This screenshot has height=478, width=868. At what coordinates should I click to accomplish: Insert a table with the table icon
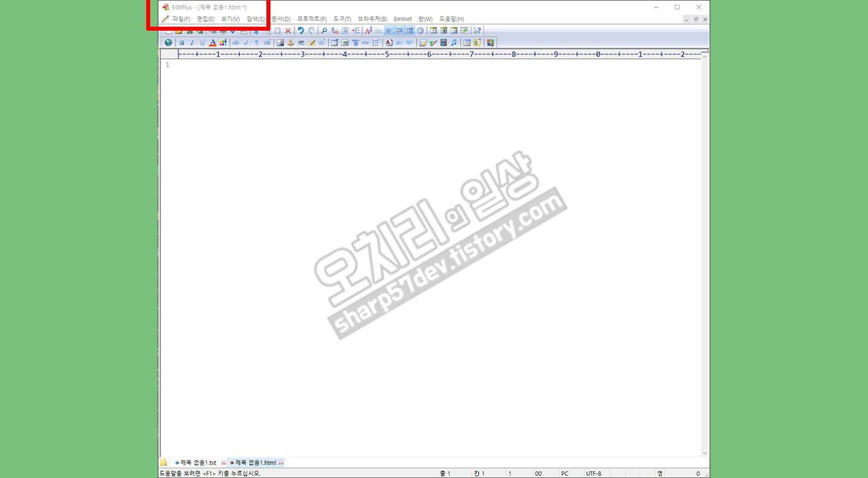(x=335, y=43)
